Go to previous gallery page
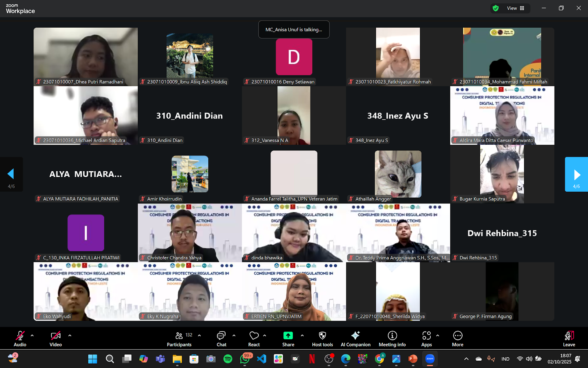This screenshot has width=588, height=368. click(11, 174)
